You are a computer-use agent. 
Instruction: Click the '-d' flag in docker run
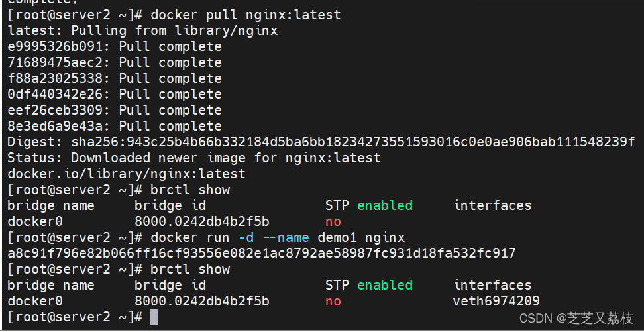pyautogui.click(x=245, y=237)
